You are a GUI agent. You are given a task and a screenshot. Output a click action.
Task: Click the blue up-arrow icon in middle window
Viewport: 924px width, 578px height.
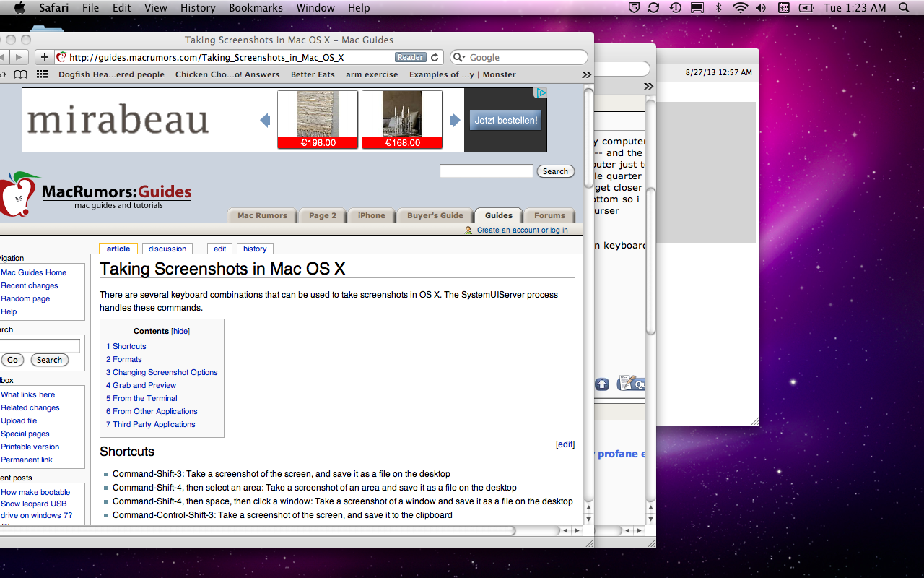602,384
